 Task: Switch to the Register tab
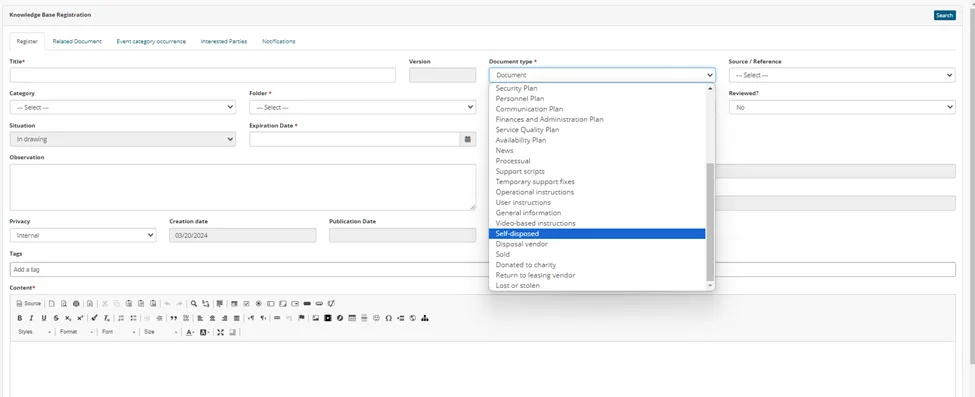(27, 42)
